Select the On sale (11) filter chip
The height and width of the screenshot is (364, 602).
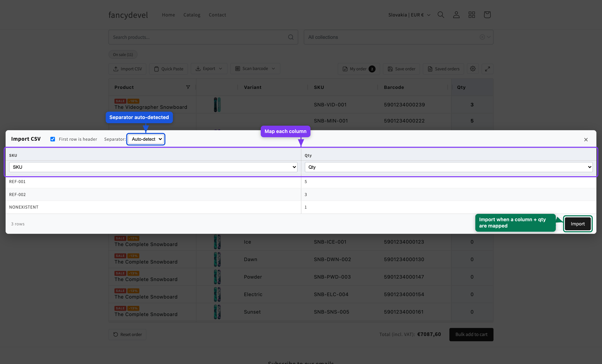(x=123, y=54)
